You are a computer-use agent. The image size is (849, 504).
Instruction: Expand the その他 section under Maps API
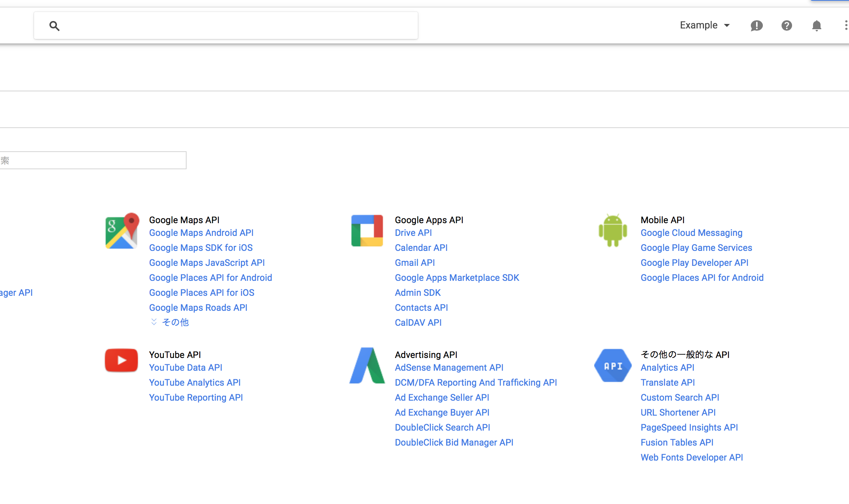coord(169,322)
